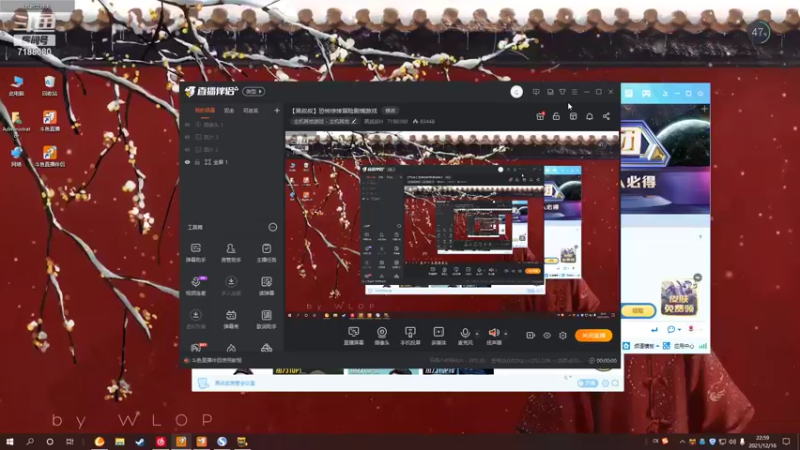
Task: Open the 弹幕秀 tool
Action: (x=231, y=319)
